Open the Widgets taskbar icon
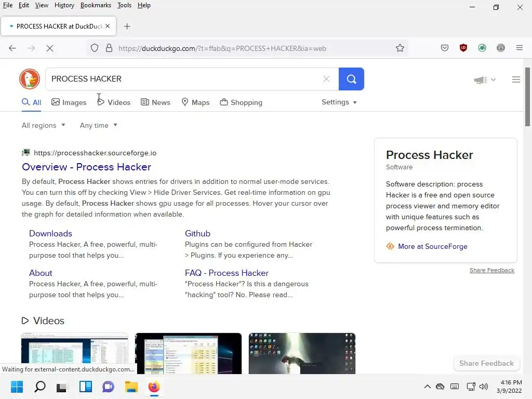The width and height of the screenshot is (532, 399). point(86,387)
